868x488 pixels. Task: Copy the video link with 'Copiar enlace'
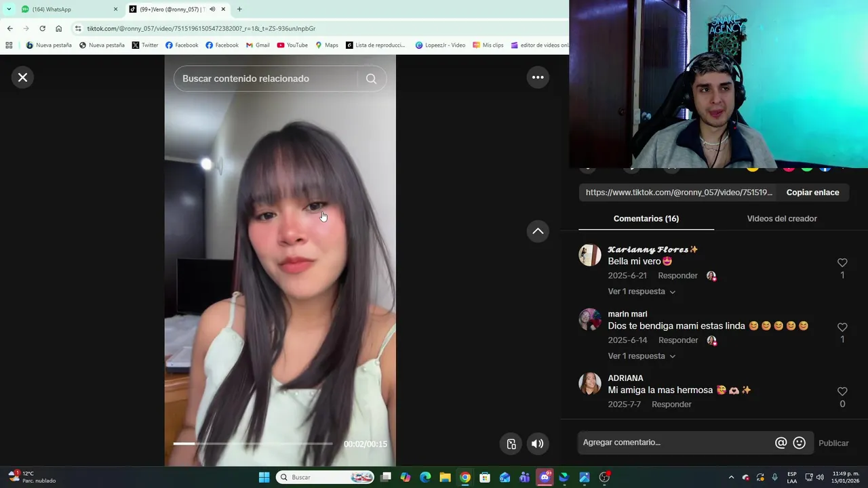pos(812,192)
